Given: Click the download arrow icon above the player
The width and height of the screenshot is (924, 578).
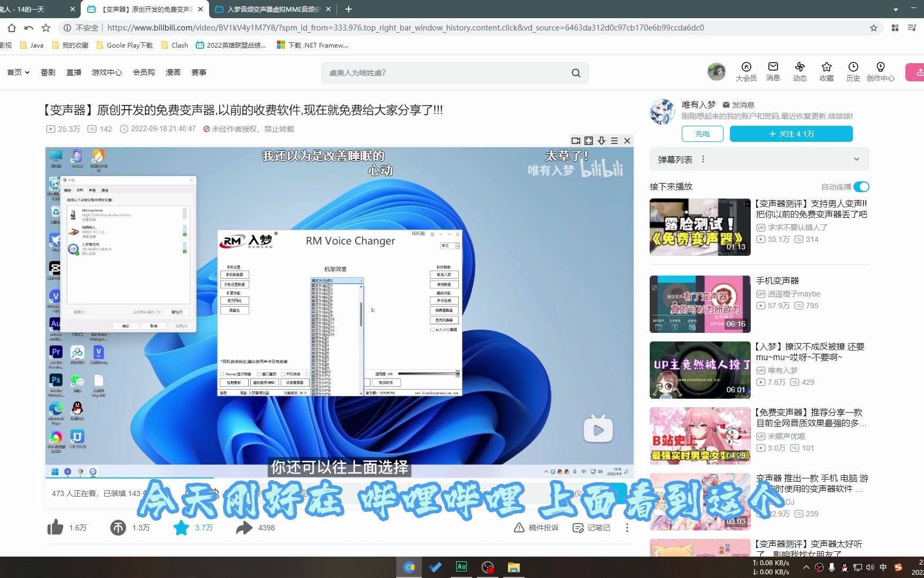Looking at the screenshot, I should (x=602, y=141).
